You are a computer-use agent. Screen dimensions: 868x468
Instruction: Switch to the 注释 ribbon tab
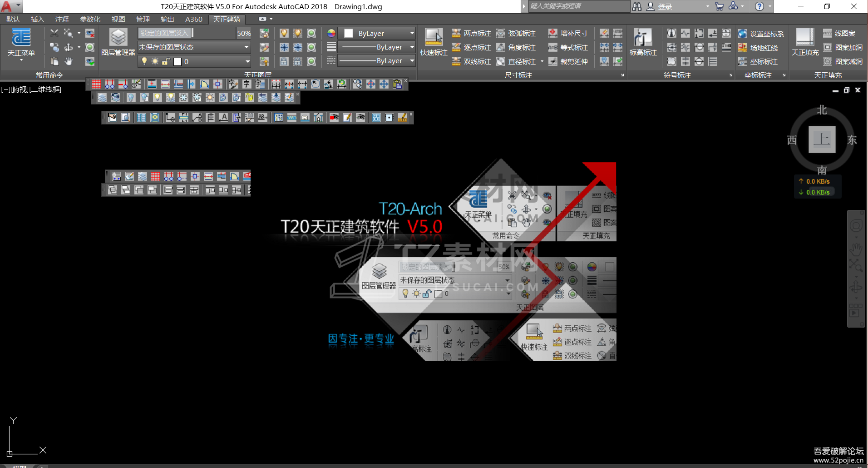coord(62,19)
